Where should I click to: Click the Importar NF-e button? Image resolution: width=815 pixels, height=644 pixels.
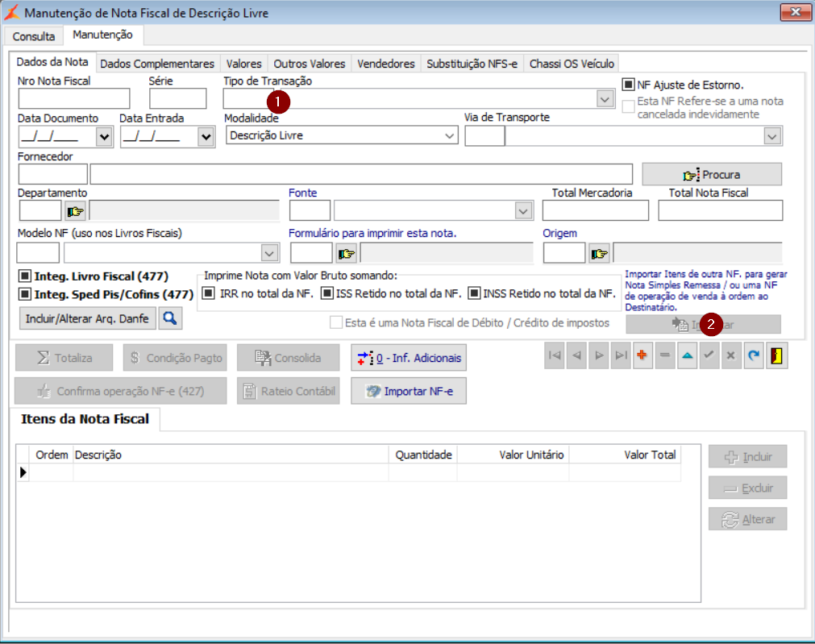(x=408, y=392)
